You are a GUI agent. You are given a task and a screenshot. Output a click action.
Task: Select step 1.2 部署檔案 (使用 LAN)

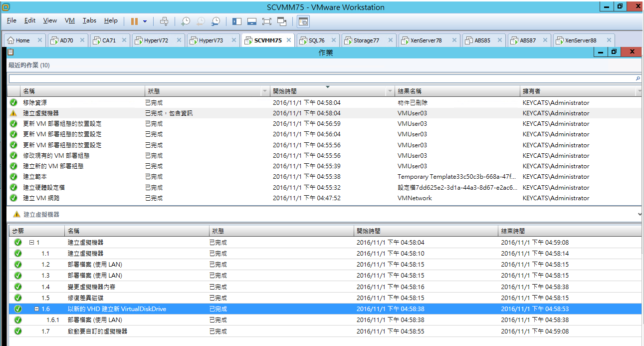[325, 265]
